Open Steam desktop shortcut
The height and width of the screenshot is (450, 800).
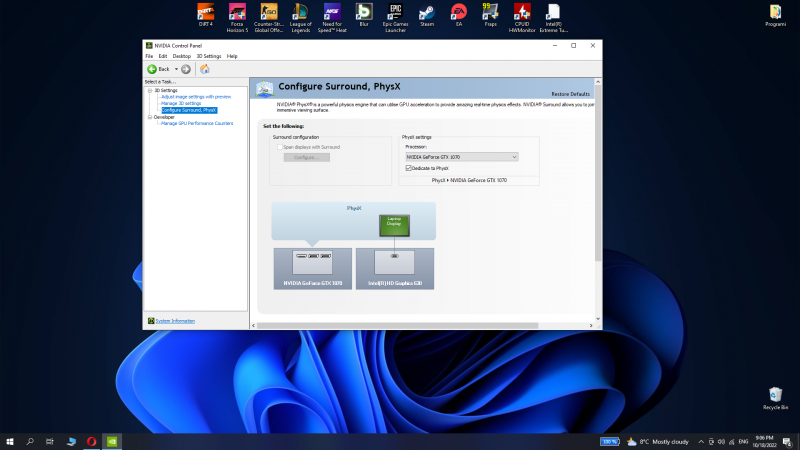[427, 15]
